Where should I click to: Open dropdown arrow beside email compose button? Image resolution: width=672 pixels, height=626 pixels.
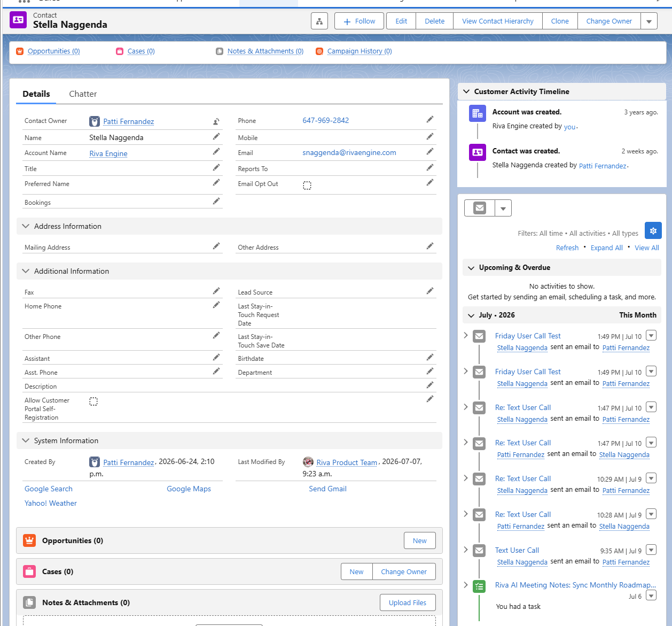click(503, 208)
